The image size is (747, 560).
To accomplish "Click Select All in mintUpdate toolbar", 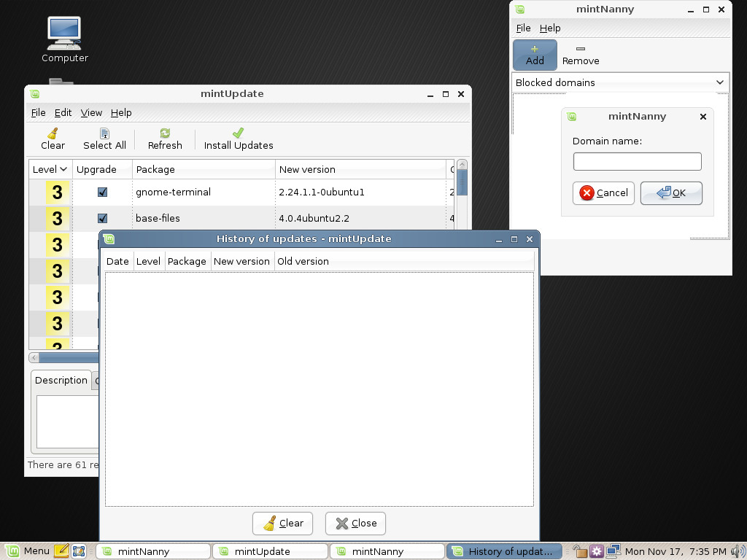I will [104, 139].
